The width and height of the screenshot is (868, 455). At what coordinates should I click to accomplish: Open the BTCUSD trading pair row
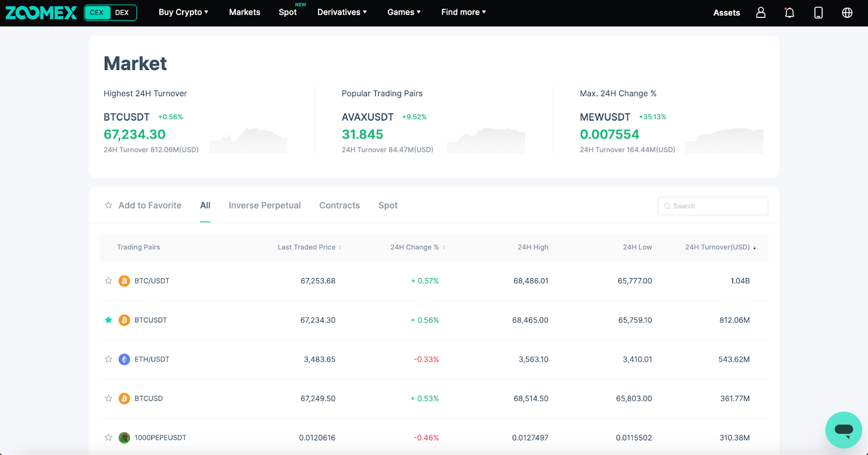(x=434, y=398)
